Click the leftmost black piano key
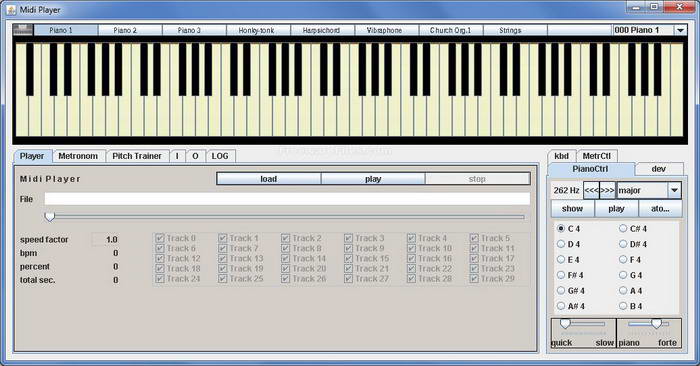This screenshot has height=366, width=700. 29,69
